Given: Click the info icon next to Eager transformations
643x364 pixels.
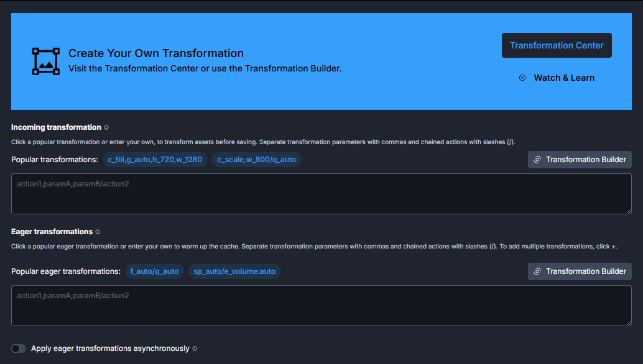Looking at the screenshot, I should 98,232.
